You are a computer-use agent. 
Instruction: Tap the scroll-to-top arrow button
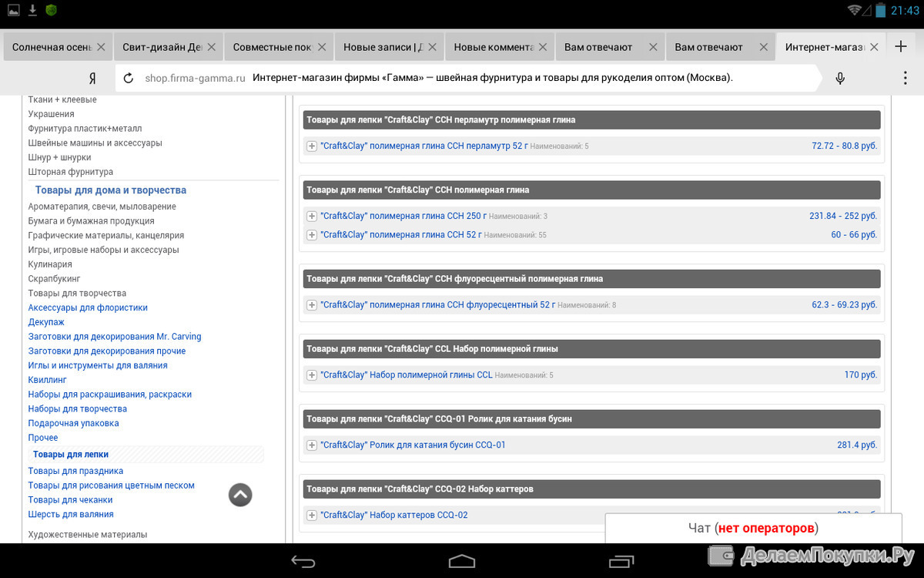tap(240, 495)
